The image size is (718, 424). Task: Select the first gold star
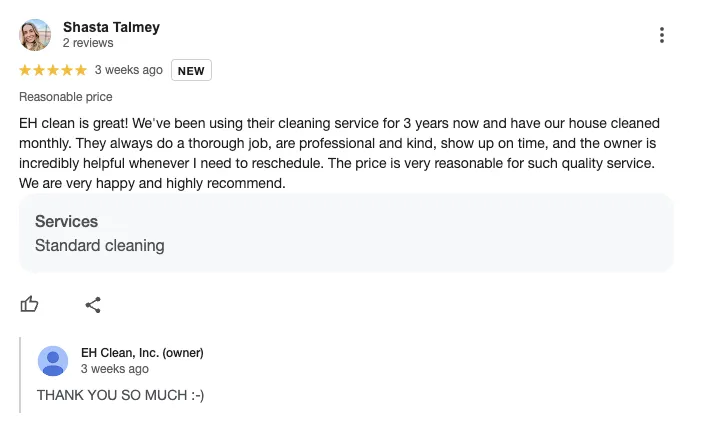point(25,70)
